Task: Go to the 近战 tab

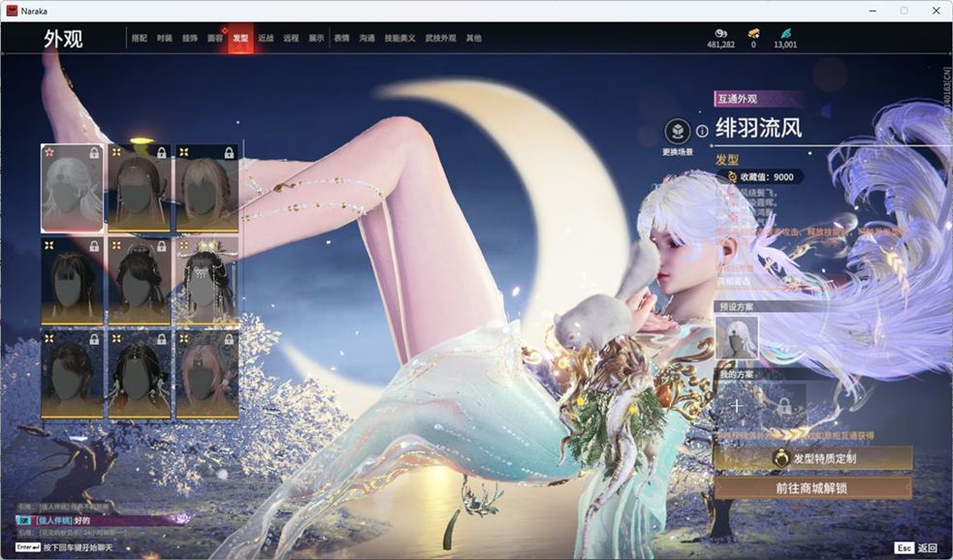Action: (266, 38)
